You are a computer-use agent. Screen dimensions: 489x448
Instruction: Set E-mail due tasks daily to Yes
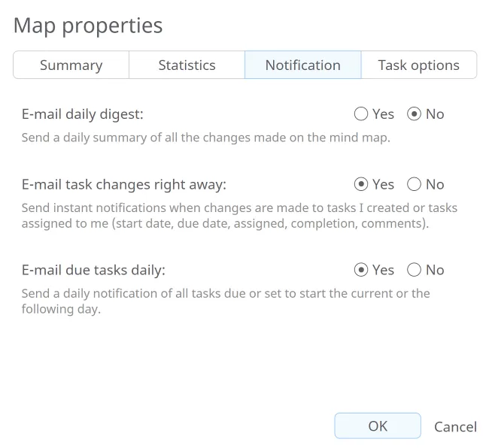coord(361,270)
